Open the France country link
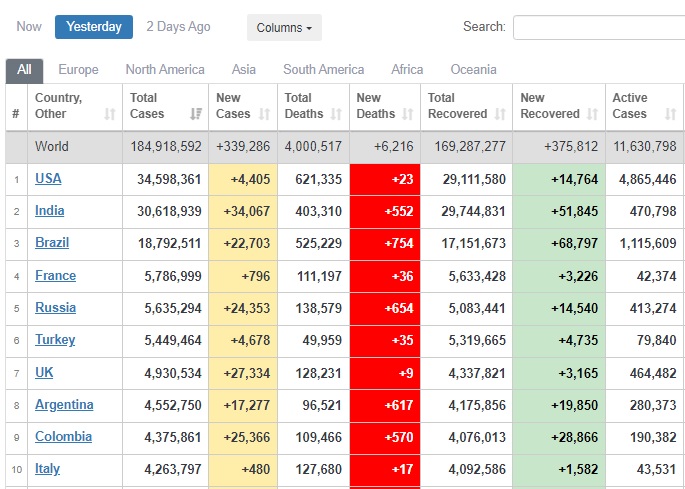 [x=55, y=275]
